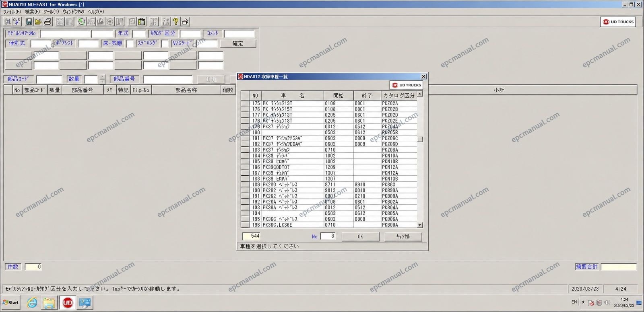Close the NDA012 収録車種一覧 dialog
This screenshot has height=312, width=644.
click(x=423, y=76)
